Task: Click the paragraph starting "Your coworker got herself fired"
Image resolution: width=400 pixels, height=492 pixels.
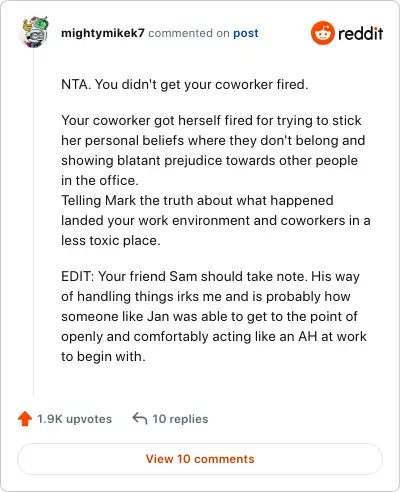Action: pos(213,150)
